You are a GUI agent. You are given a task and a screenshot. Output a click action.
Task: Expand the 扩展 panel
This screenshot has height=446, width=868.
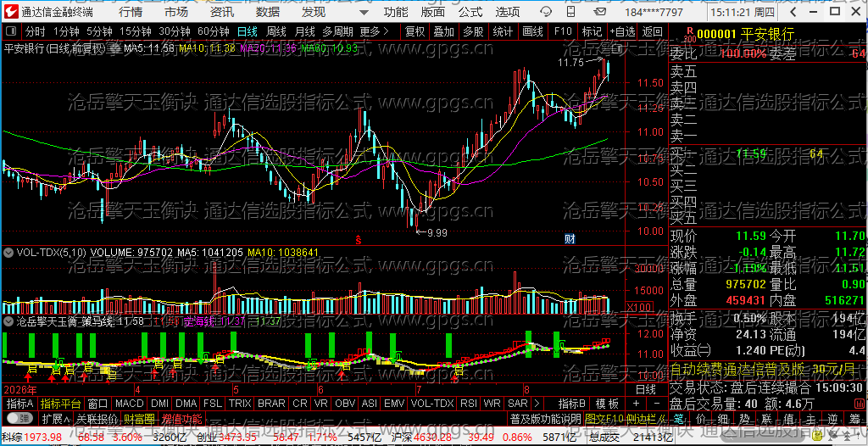56,418
